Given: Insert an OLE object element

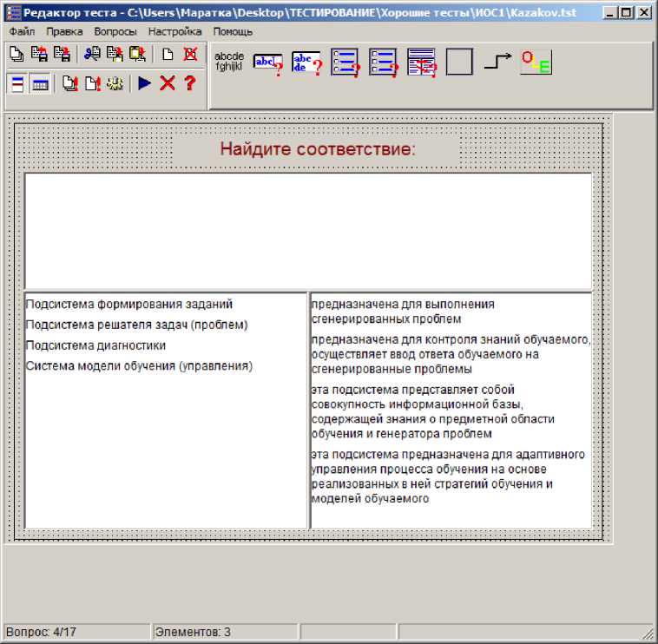Looking at the screenshot, I should pyautogui.click(x=536, y=62).
